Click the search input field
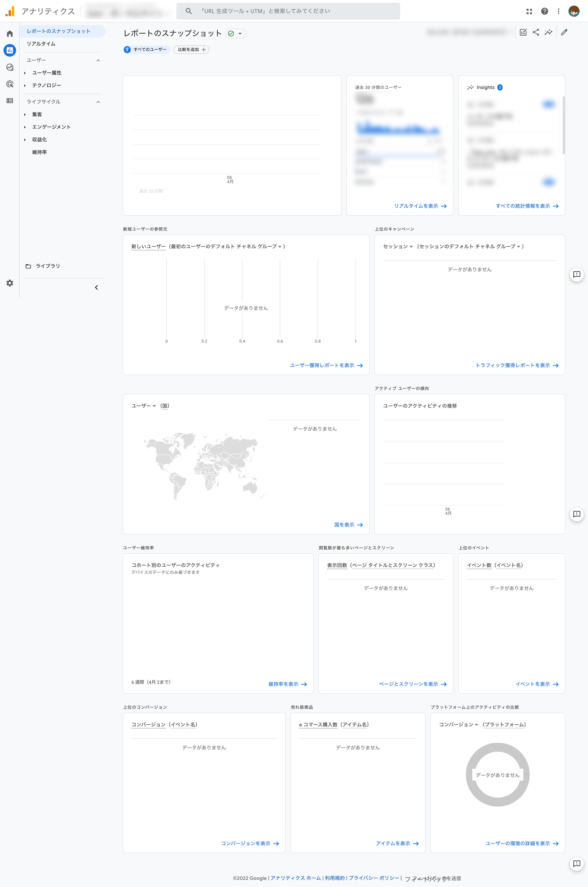 pyautogui.click(x=288, y=11)
